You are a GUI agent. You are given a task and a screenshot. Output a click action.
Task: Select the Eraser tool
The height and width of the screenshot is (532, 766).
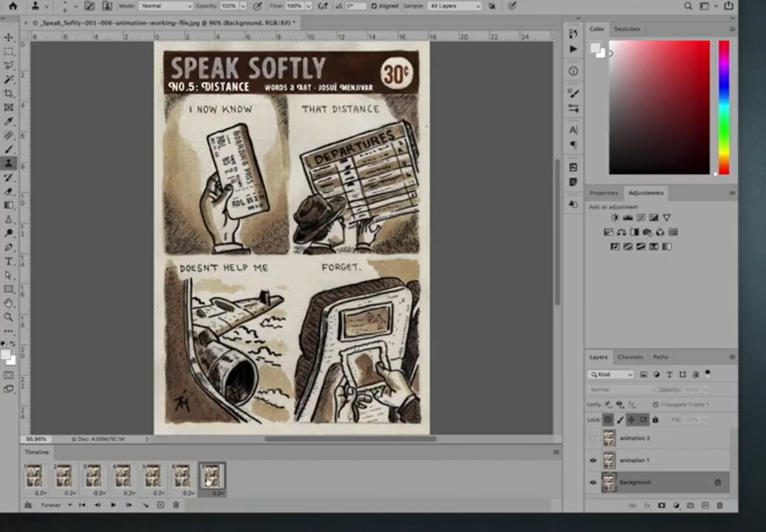pyautogui.click(x=9, y=191)
